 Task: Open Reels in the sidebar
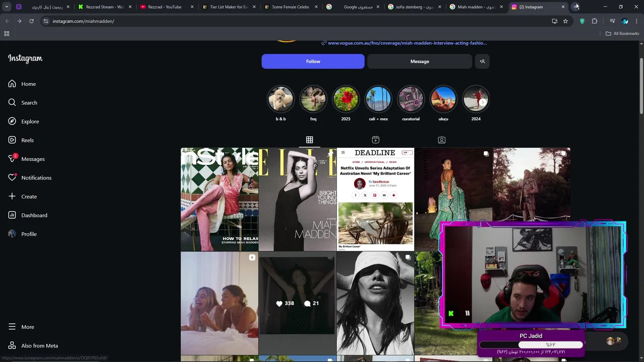(x=21, y=140)
